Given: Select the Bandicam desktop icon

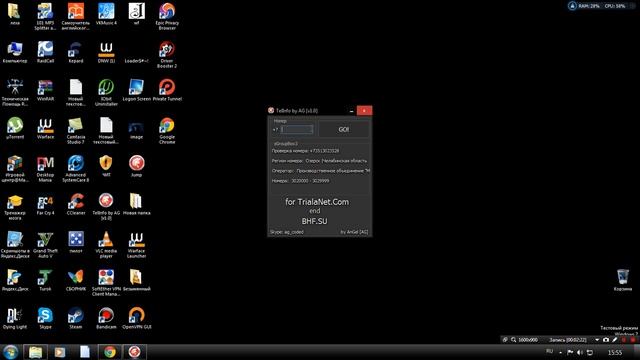Looking at the screenshot, I should (106, 318).
